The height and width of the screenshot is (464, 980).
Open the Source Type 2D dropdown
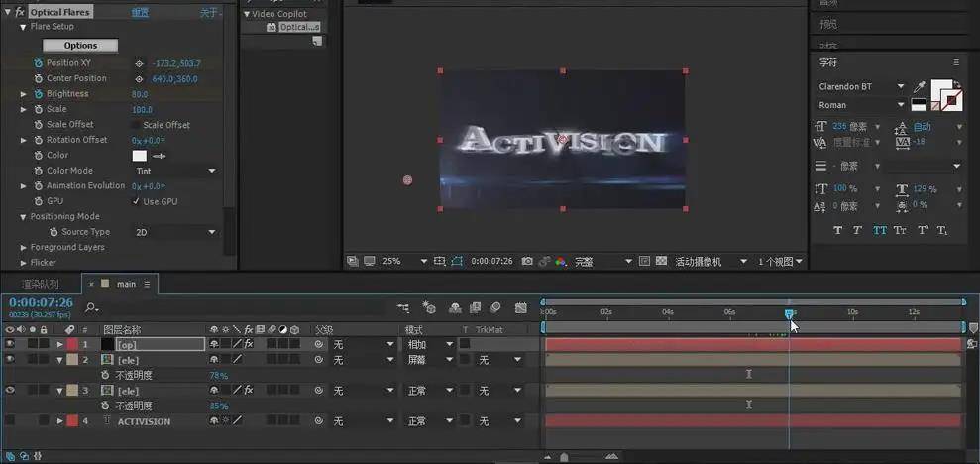[174, 232]
